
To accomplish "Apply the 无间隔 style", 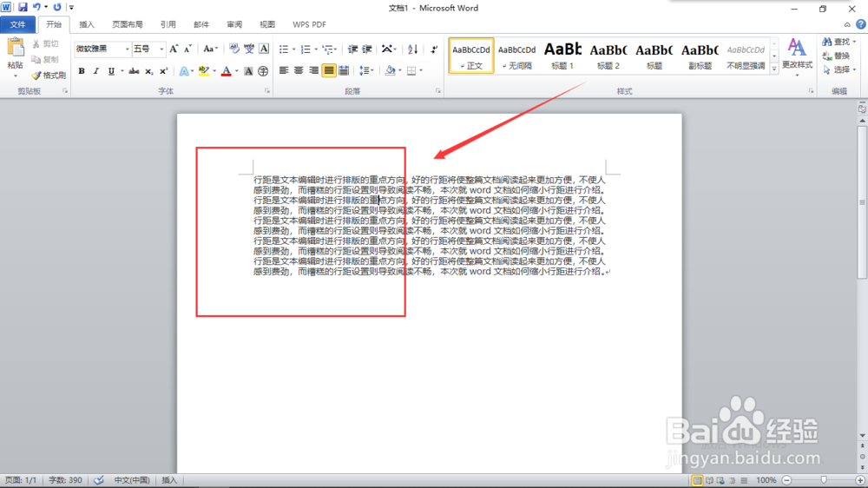I will tap(516, 56).
